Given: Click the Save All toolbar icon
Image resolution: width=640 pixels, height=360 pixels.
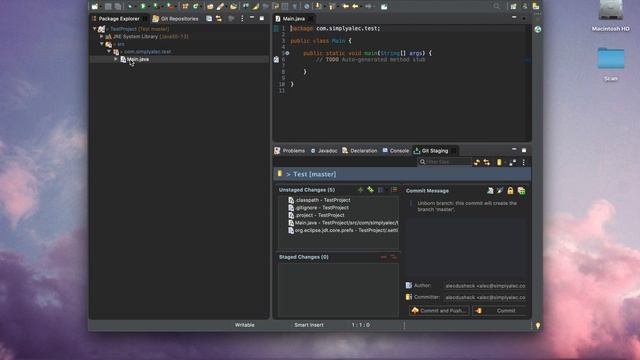Looking at the screenshot, I should [x=118, y=7].
